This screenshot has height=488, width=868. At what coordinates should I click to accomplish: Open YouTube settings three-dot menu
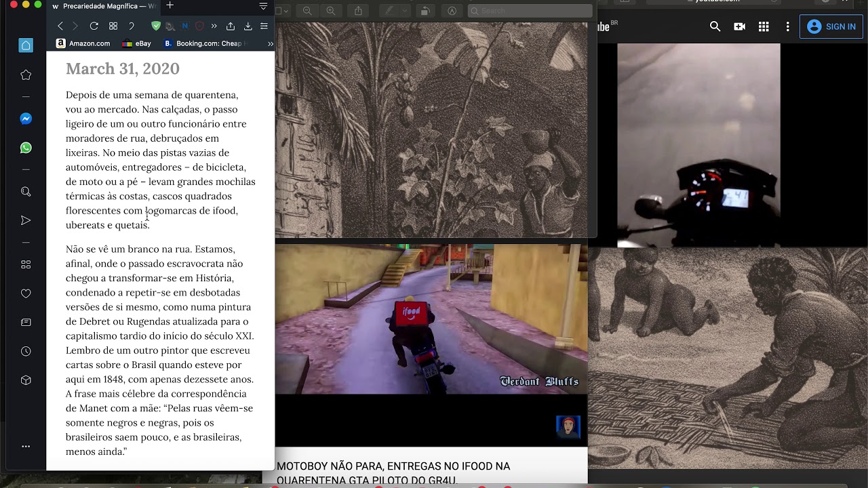[x=787, y=26]
